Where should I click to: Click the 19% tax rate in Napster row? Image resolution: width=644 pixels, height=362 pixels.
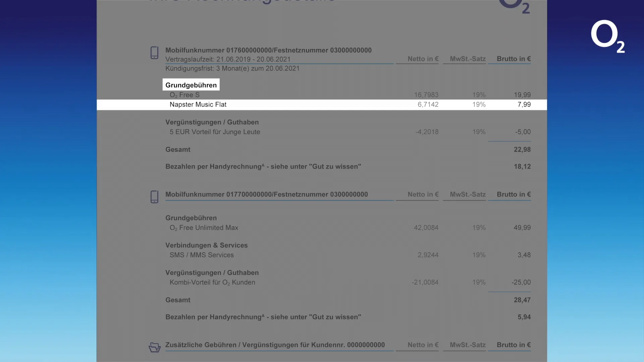coord(479,105)
